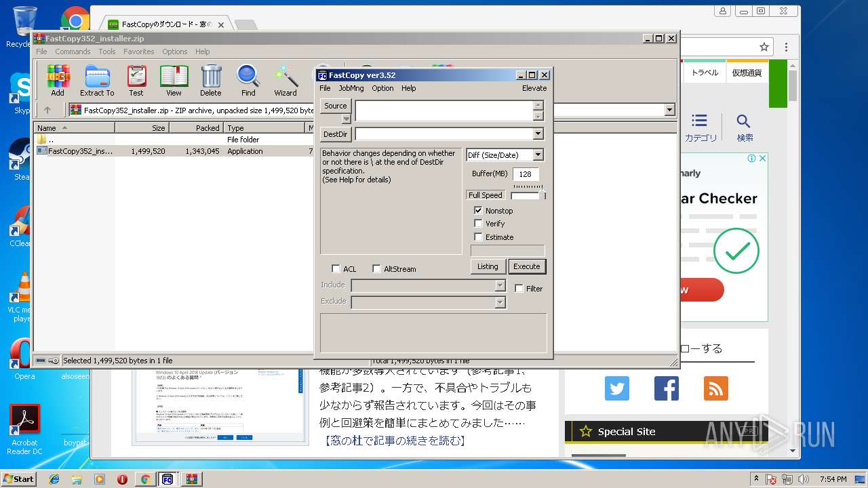Run the Test archive toolbar icon

136,81
